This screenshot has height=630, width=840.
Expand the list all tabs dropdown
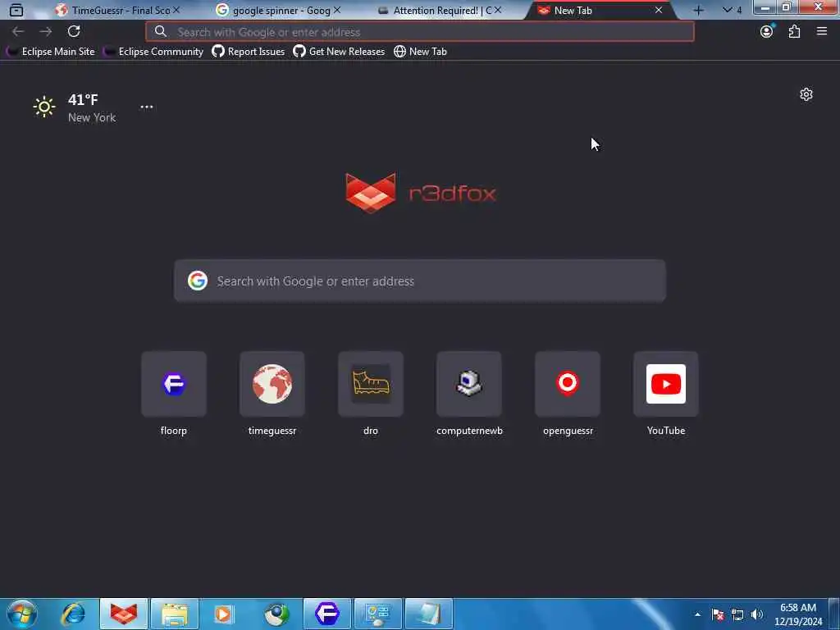(732, 10)
